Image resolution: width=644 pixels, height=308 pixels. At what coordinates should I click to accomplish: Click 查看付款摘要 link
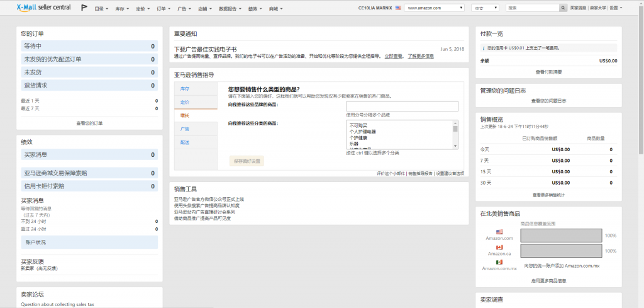[548, 72]
